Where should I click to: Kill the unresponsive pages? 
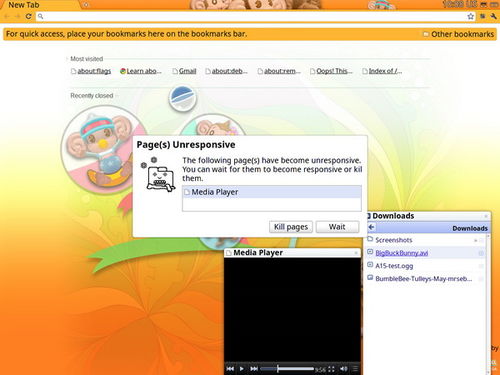291,227
